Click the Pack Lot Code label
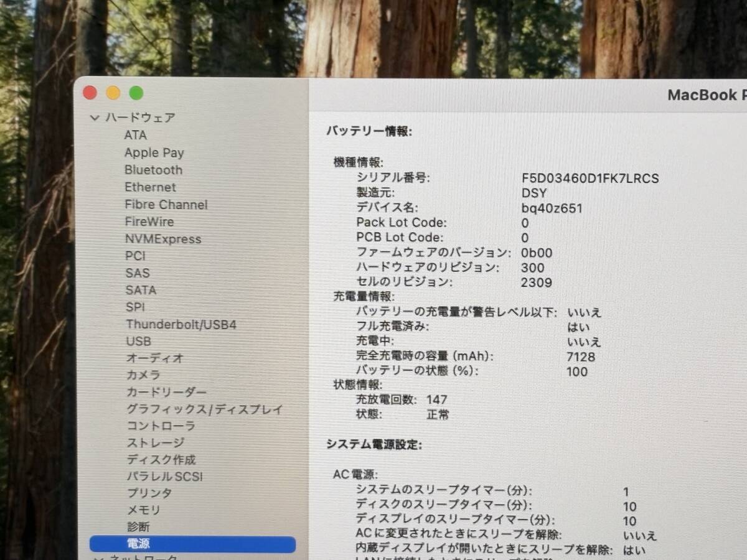 (x=402, y=223)
